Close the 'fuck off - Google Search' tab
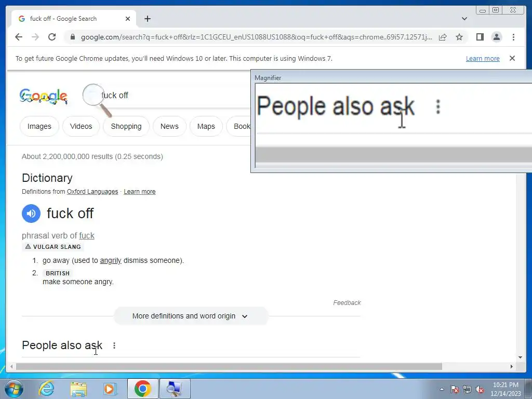The width and height of the screenshot is (532, 399). click(128, 19)
